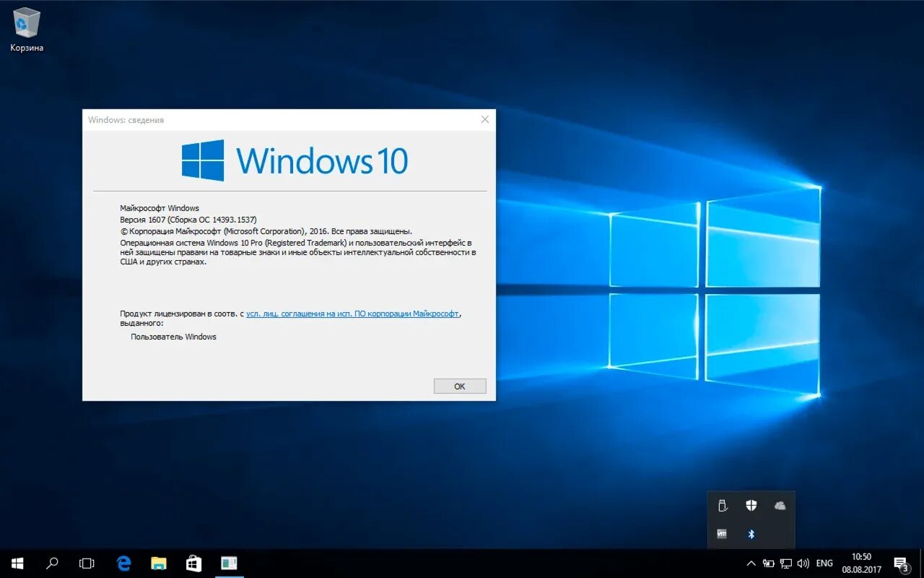This screenshot has height=578, width=924.
Task: Click 'Майкрософт Windows' line
Action: 160,208
